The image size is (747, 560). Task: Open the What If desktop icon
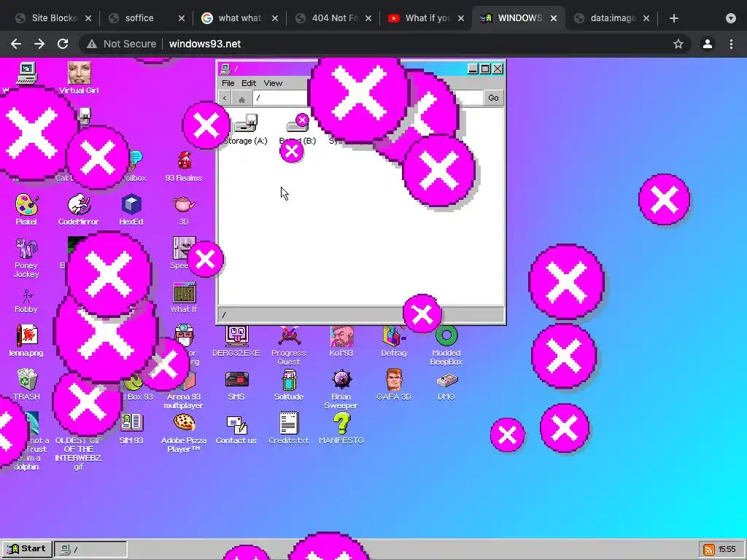[x=184, y=297]
